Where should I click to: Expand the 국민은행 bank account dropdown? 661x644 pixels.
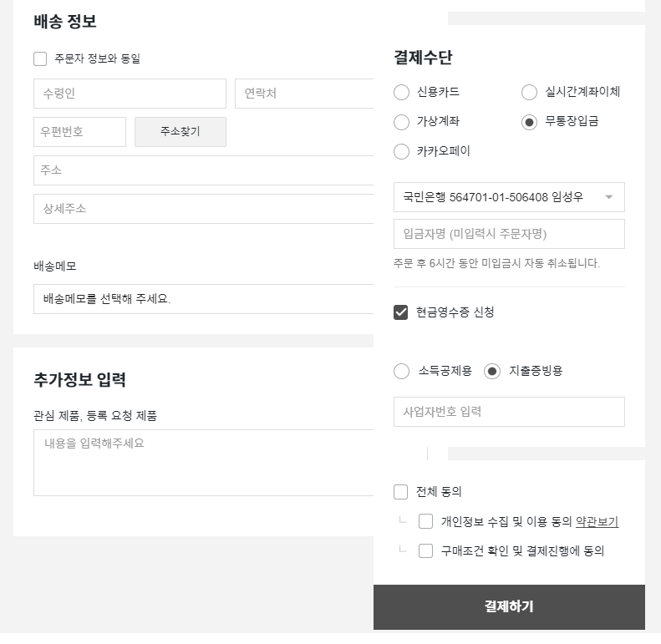(x=509, y=197)
